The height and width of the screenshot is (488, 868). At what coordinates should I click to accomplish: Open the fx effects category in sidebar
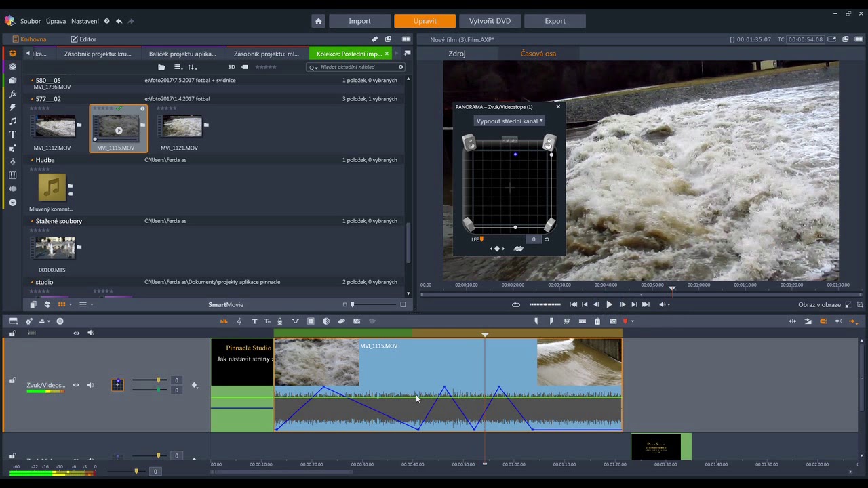(x=12, y=94)
